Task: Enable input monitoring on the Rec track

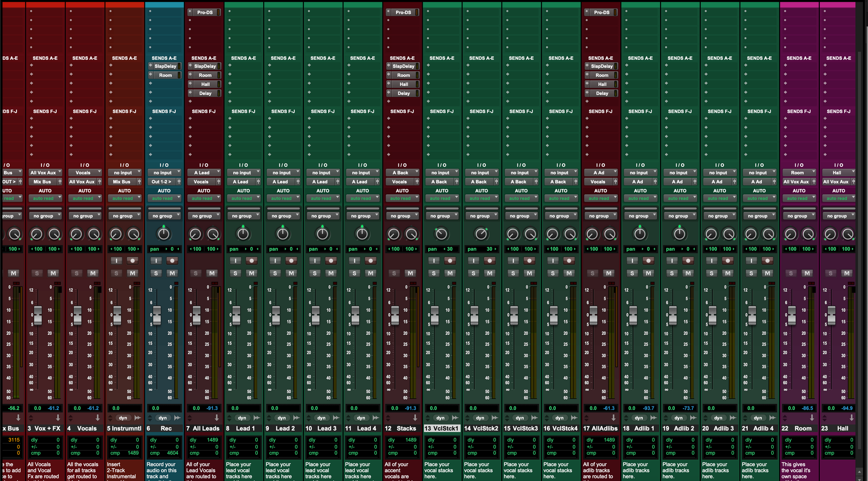Action: click(156, 261)
